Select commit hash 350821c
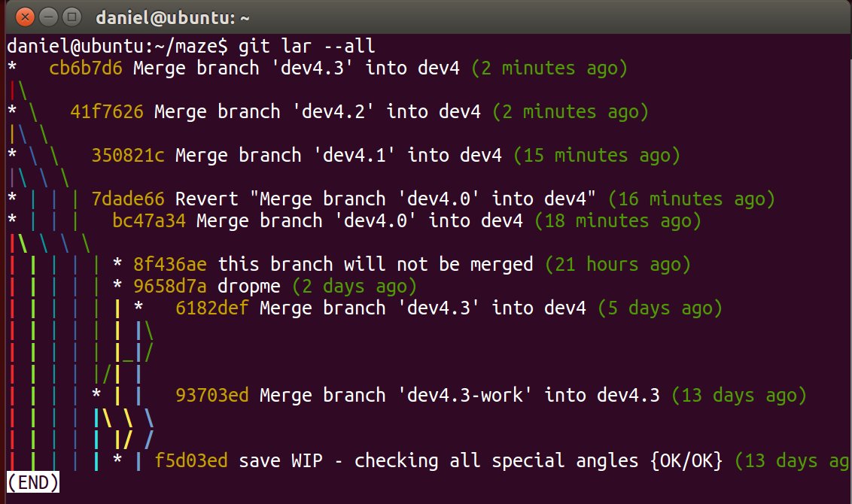852x504 pixels. coord(128,155)
